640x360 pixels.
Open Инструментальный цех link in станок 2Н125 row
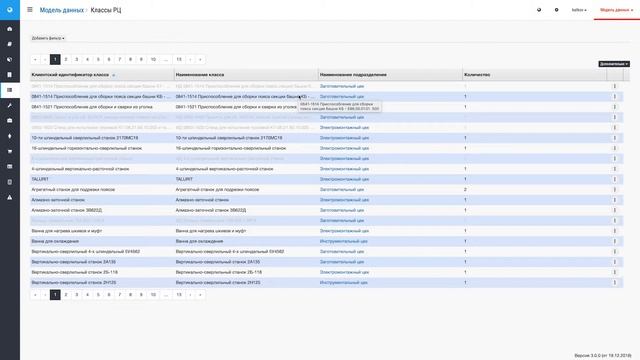[x=343, y=282]
